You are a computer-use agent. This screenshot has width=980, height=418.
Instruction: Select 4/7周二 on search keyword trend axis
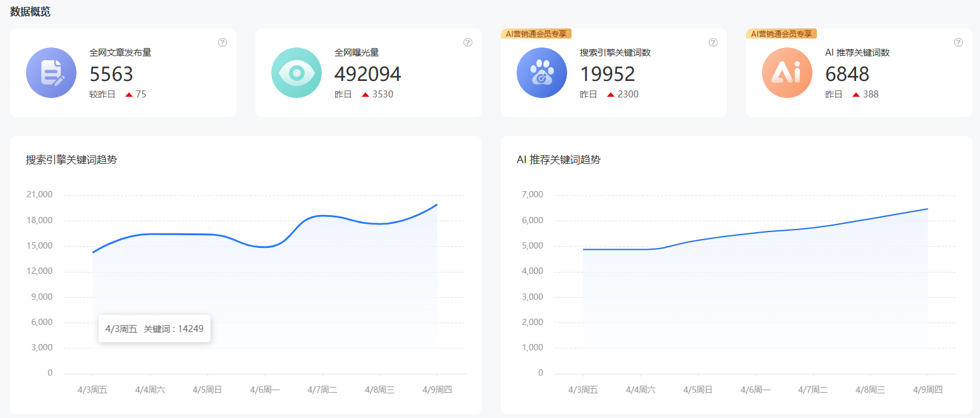coord(322,390)
